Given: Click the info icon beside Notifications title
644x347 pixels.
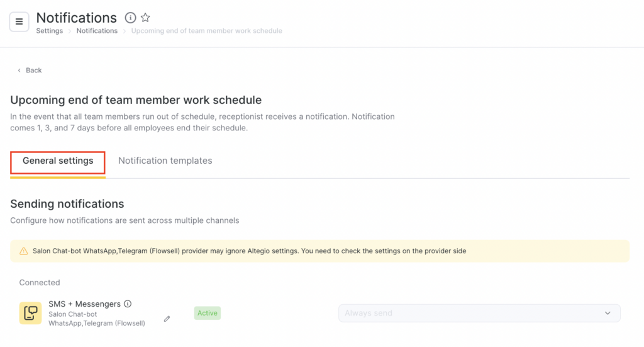Looking at the screenshot, I should coord(130,18).
